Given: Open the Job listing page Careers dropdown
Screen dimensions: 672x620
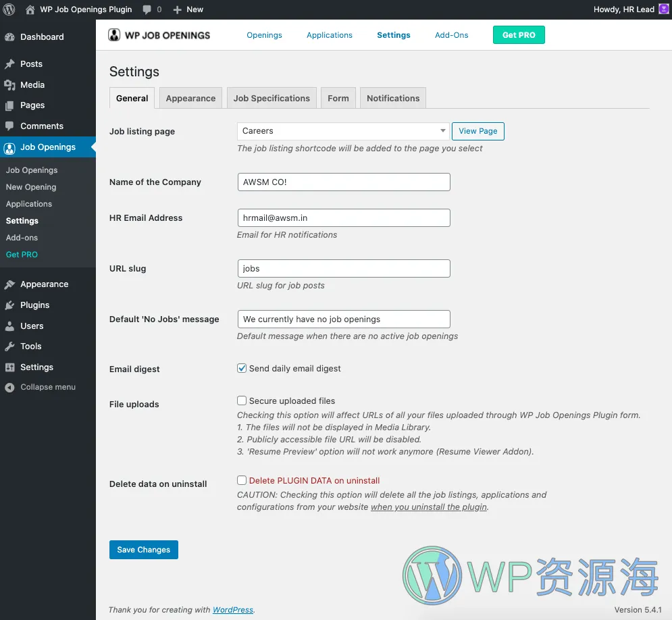Looking at the screenshot, I should (x=343, y=131).
